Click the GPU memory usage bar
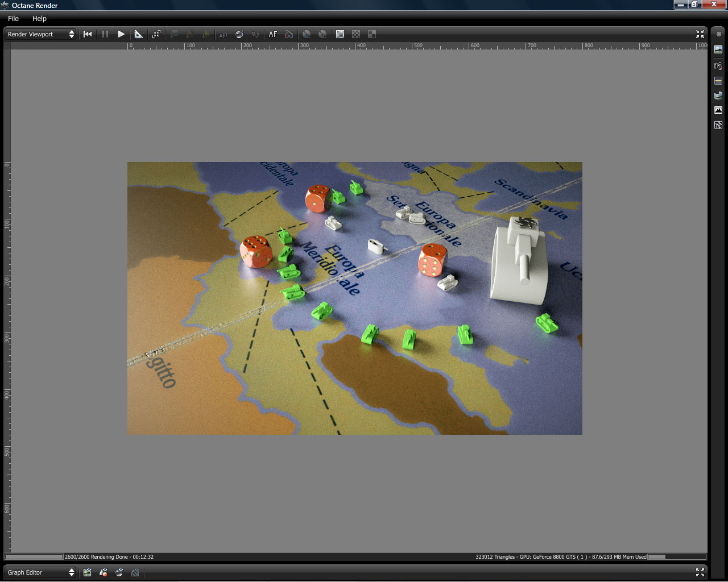Image resolution: width=728 pixels, height=582 pixels. click(x=677, y=557)
